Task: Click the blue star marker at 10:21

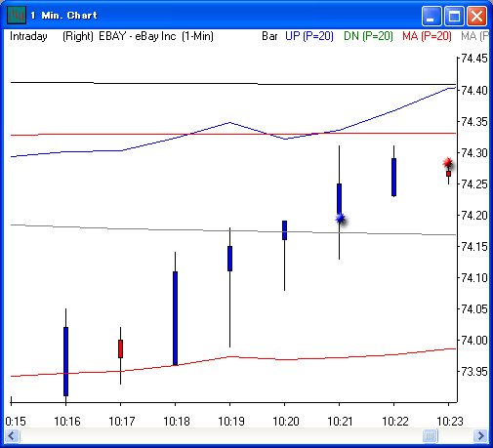Action: click(x=340, y=219)
